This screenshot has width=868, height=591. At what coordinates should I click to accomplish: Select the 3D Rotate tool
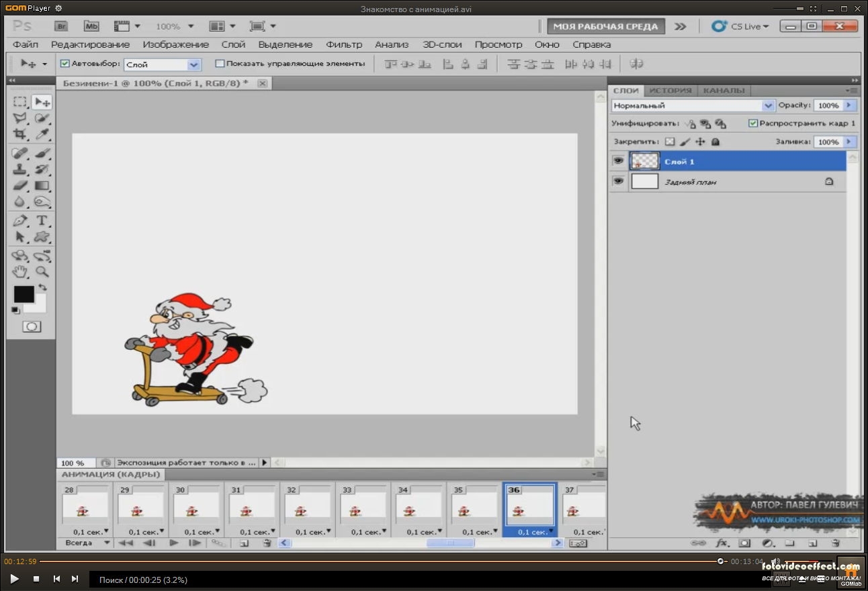coord(20,256)
